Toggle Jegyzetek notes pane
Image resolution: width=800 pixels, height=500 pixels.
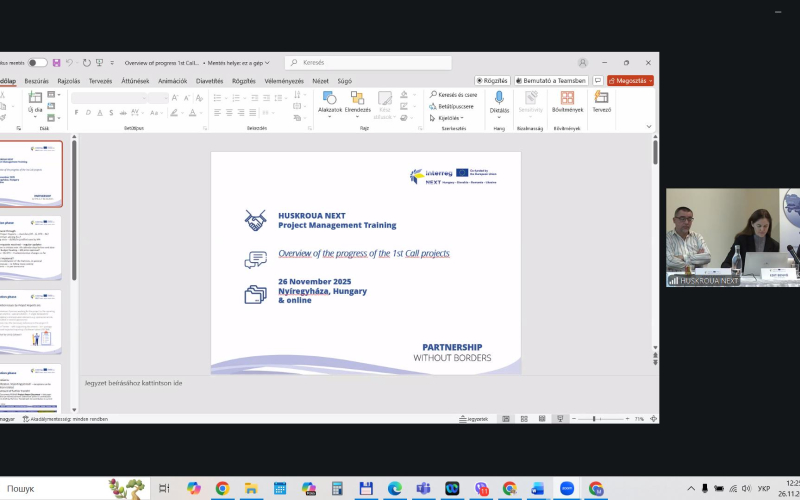pyautogui.click(x=472, y=419)
